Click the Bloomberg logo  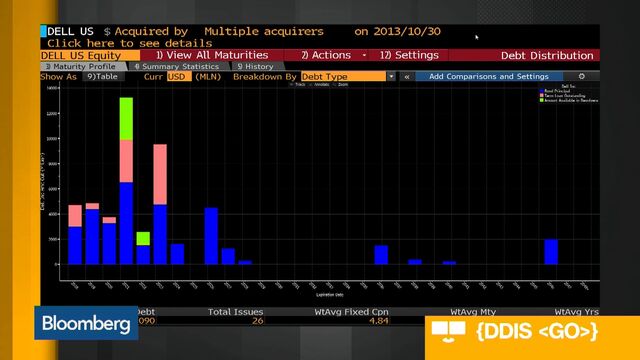click(x=86, y=323)
